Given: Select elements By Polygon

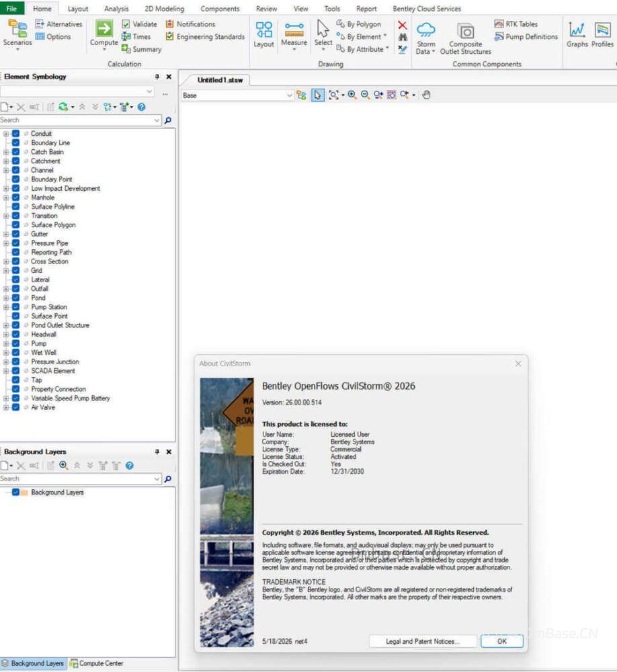Looking at the screenshot, I should click(358, 24).
